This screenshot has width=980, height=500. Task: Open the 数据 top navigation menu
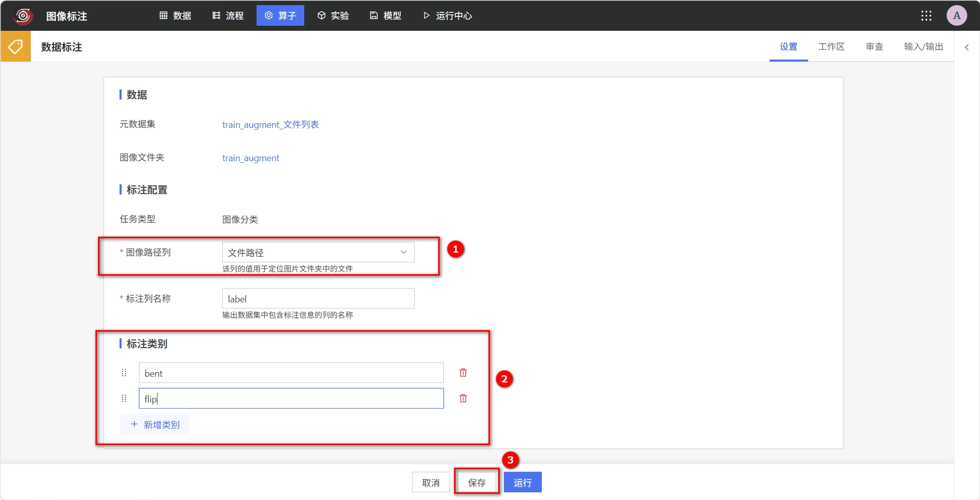coord(175,16)
